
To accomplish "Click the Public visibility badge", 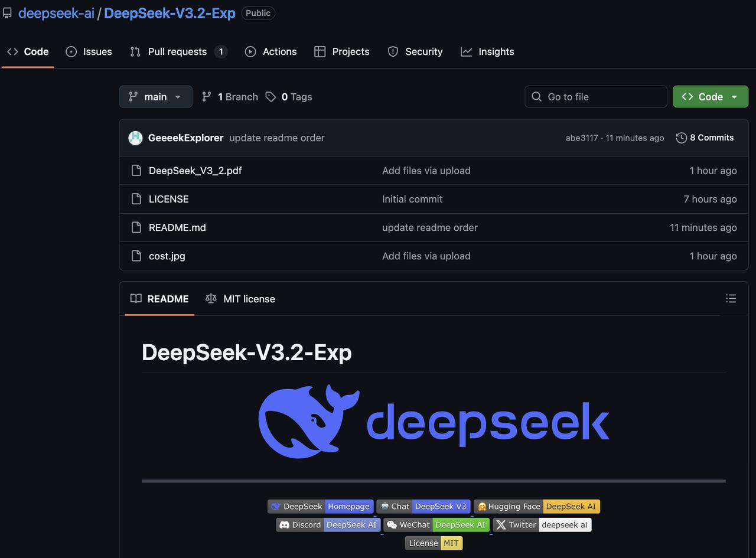I will (258, 13).
